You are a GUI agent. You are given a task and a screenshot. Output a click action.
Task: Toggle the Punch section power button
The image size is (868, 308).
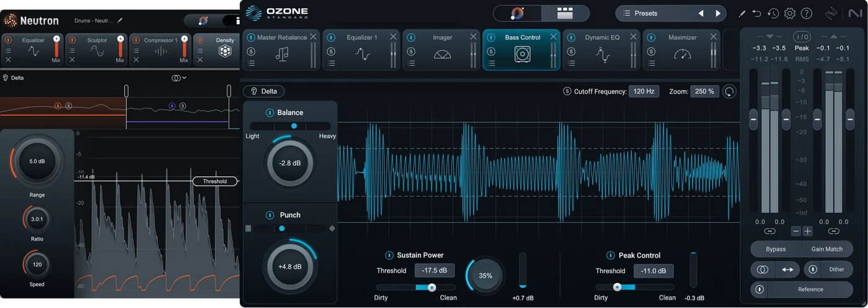pos(270,215)
